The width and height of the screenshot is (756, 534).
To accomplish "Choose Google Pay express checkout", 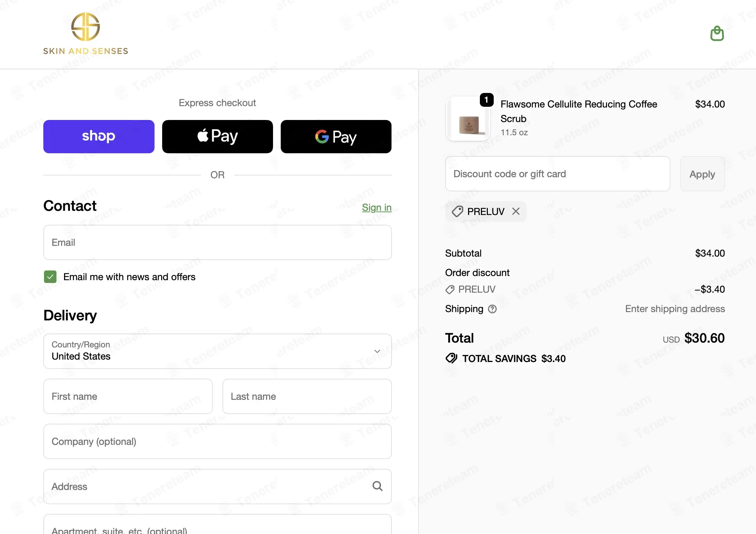I will pyautogui.click(x=336, y=137).
